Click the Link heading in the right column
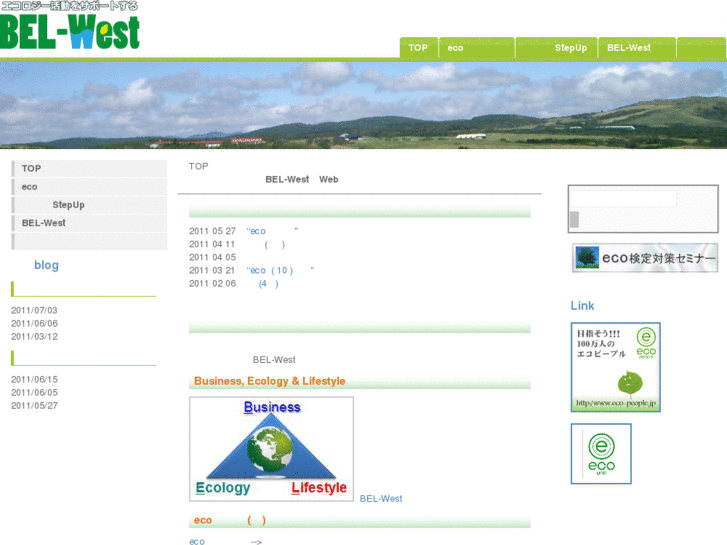The height and width of the screenshot is (545, 727). 582,306
